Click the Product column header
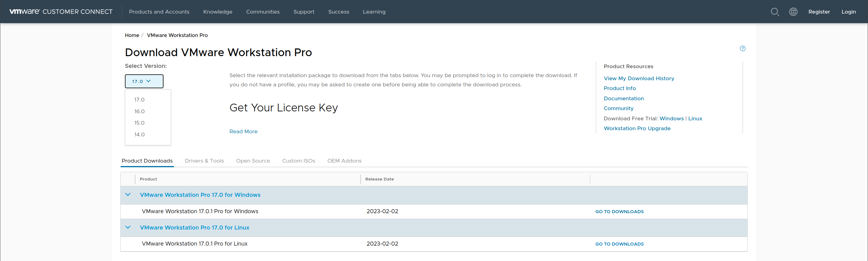The image size is (868, 261). (148, 179)
